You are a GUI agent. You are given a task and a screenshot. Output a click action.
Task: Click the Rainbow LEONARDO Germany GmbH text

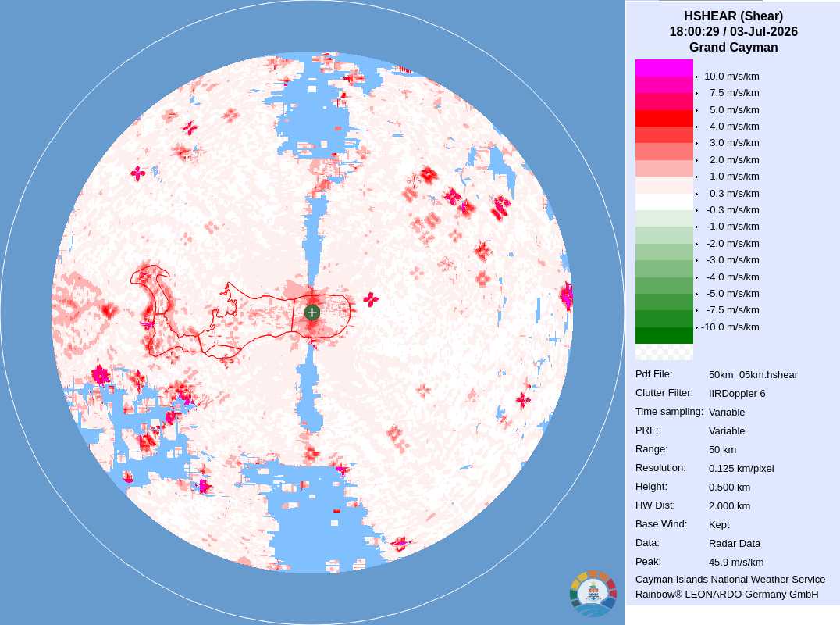click(x=727, y=594)
